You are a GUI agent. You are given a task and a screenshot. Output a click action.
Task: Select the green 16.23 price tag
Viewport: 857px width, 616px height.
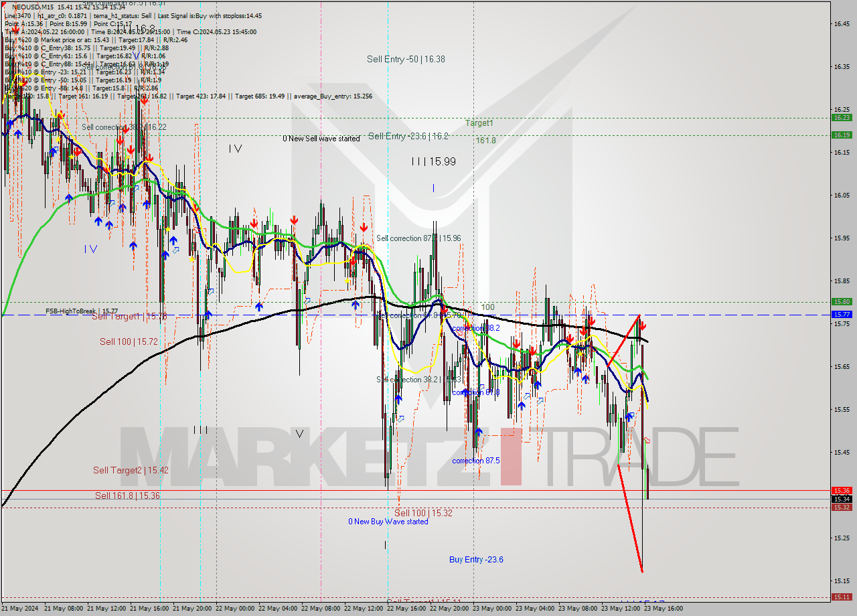[842, 117]
